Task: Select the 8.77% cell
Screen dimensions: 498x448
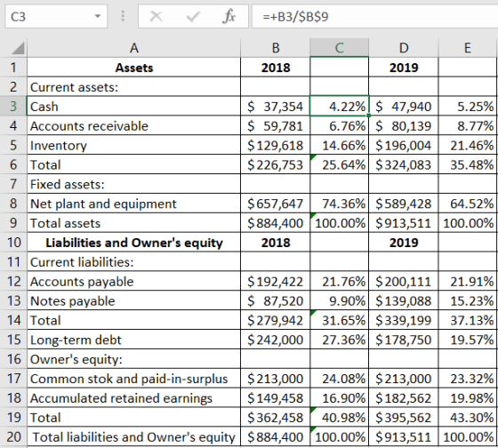Action: (468, 125)
